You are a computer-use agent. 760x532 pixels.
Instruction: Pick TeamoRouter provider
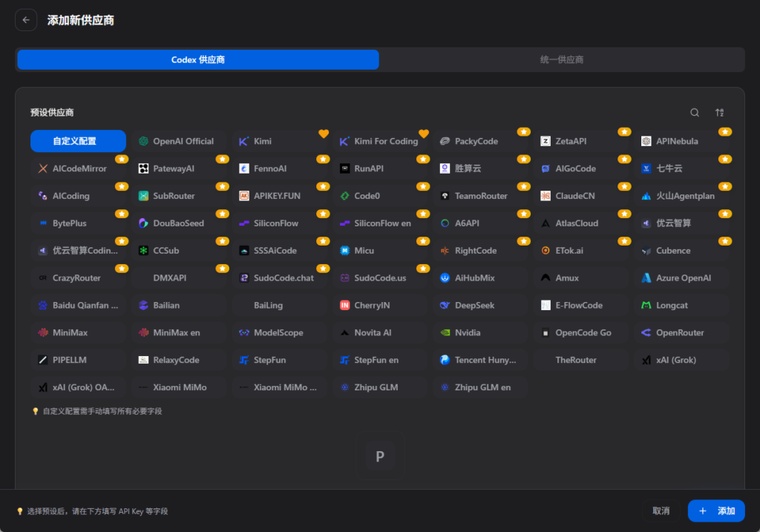tap(480, 196)
